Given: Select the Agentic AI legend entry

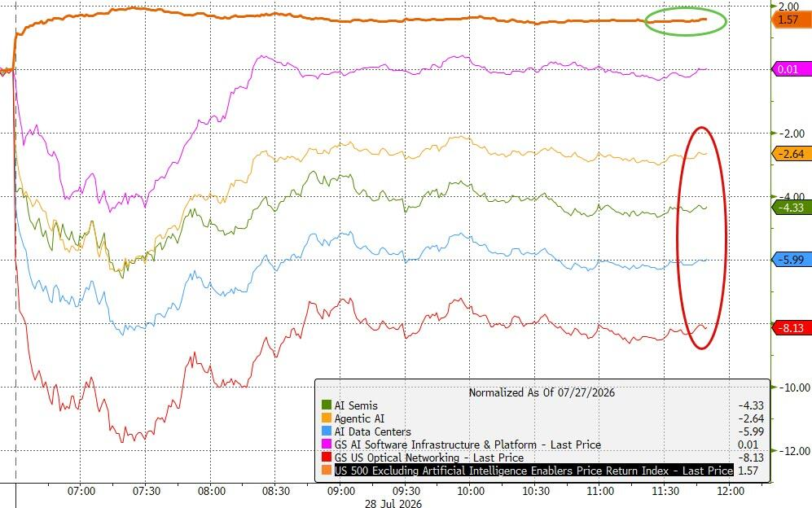Looking at the screenshot, I should coord(359,418).
